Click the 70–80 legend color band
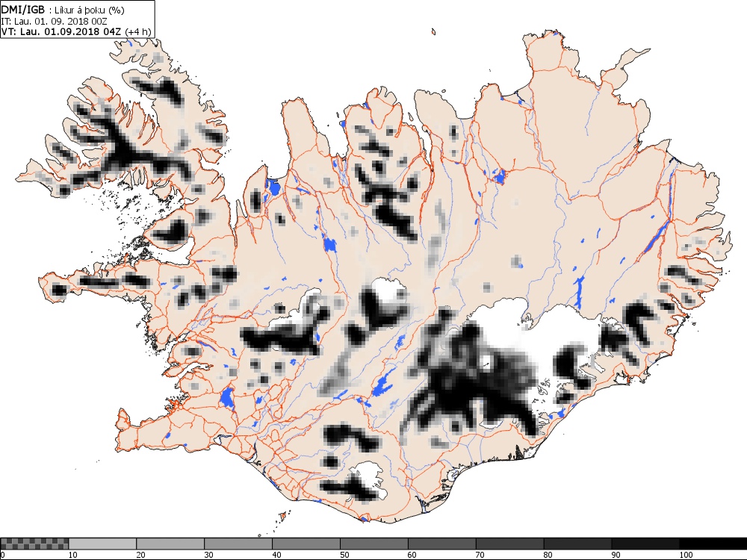Viewport: 747px width, 560px height. point(509,544)
